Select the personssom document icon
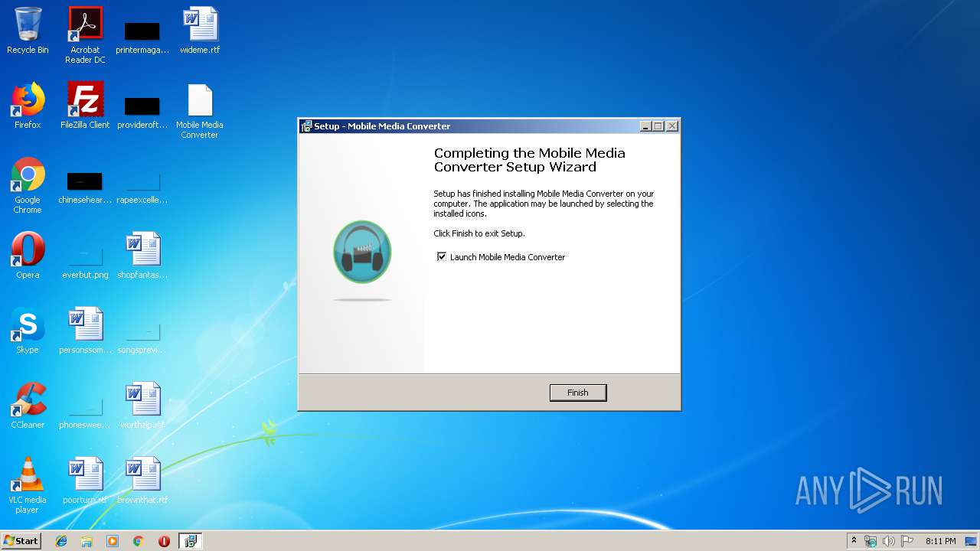This screenshot has width=980, height=551. [x=85, y=331]
